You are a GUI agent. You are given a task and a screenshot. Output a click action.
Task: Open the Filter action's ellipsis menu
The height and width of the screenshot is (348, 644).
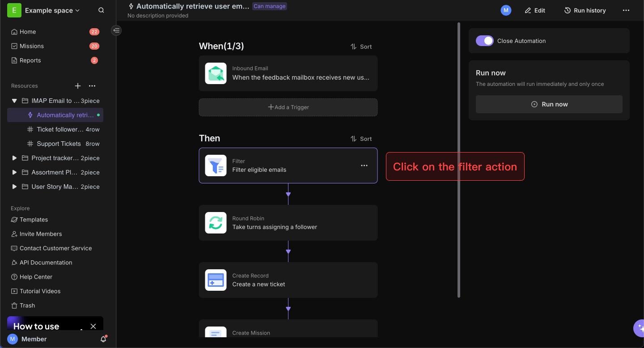tap(364, 166)
